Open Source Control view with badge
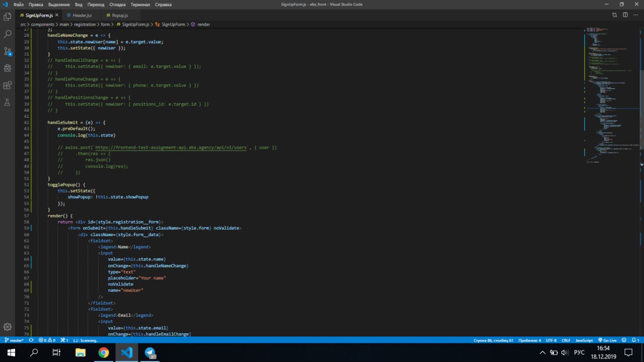644x362 pixels. pos(8,51)
